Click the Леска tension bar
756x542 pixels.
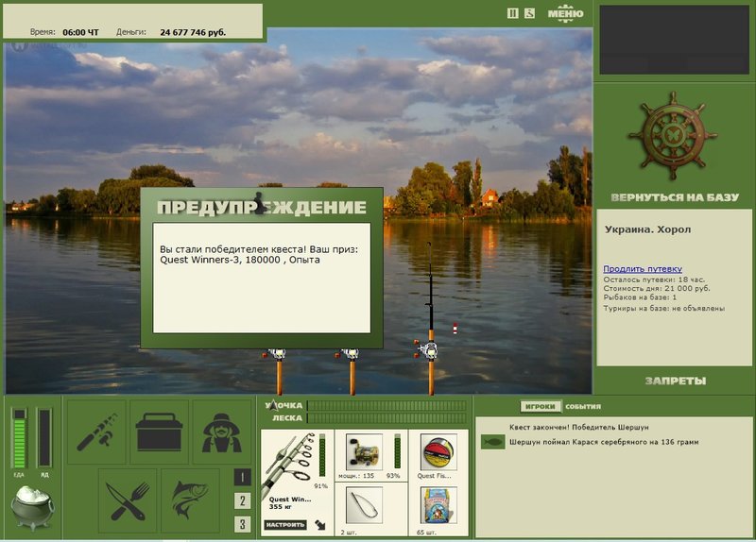click(387, 418)
